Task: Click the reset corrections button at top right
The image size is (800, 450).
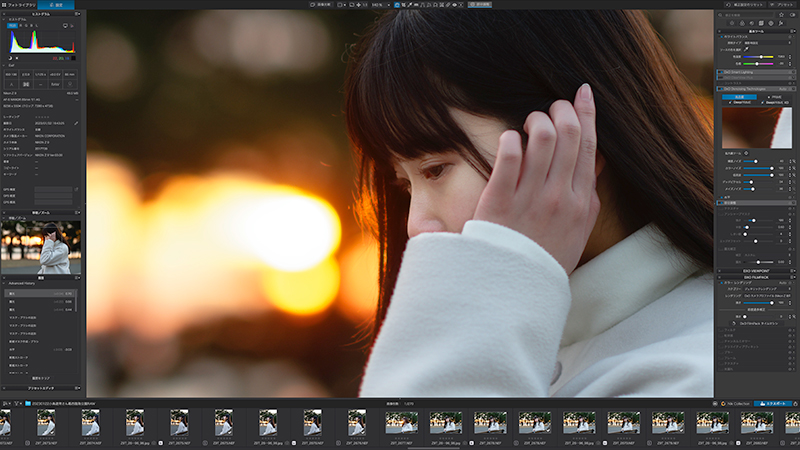Action: [x=744, y=5]
